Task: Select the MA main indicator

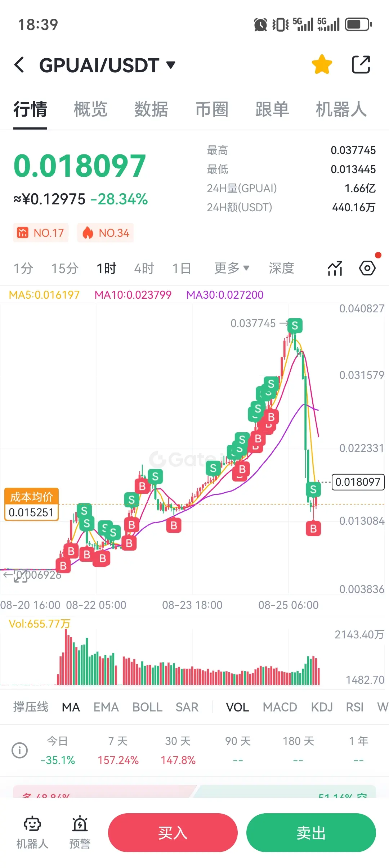Action: click(71, 707)
